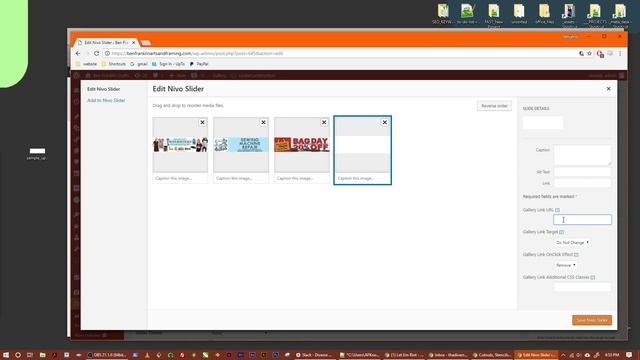Screen dimensions: 640x360
Task: Open Windows Start menu
Action: point(6,355)
